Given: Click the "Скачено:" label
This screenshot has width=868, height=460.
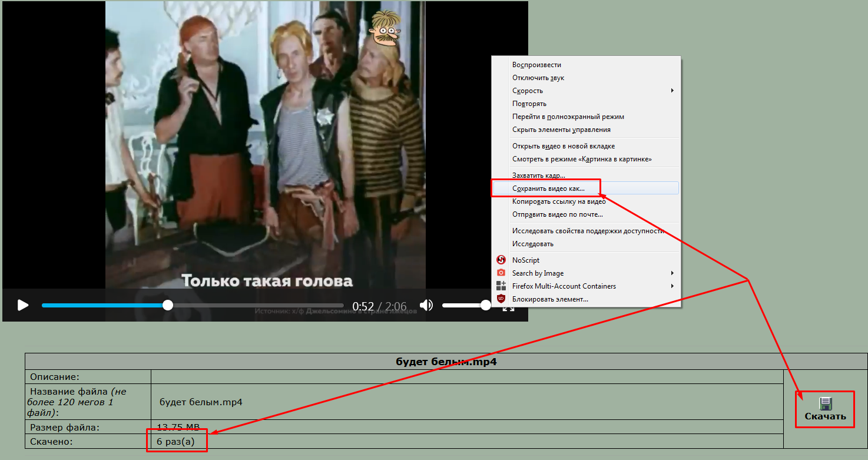Looking at the screenshot, I should pos(51,441).
